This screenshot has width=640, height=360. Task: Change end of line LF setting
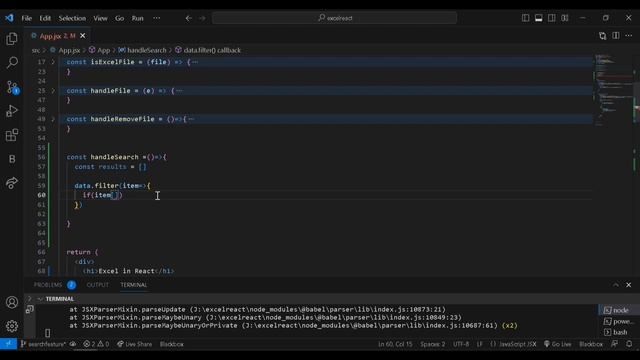coord(480,344)
